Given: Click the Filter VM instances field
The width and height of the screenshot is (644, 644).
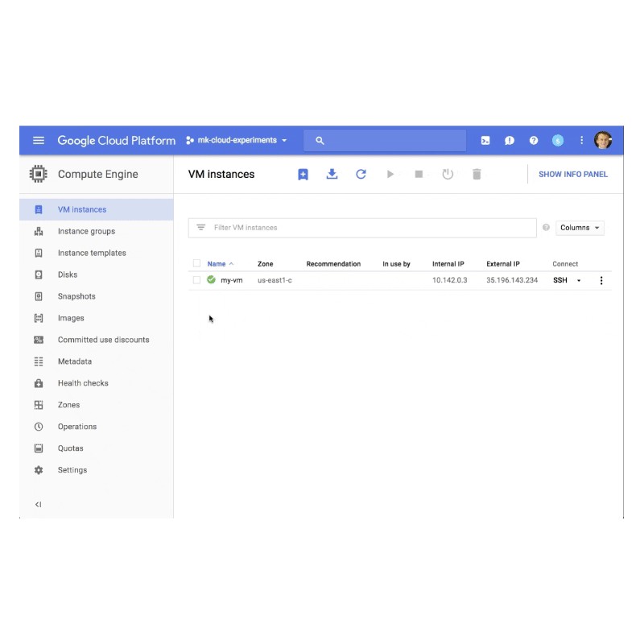Looking at the screenshot, I should [362, 228].
